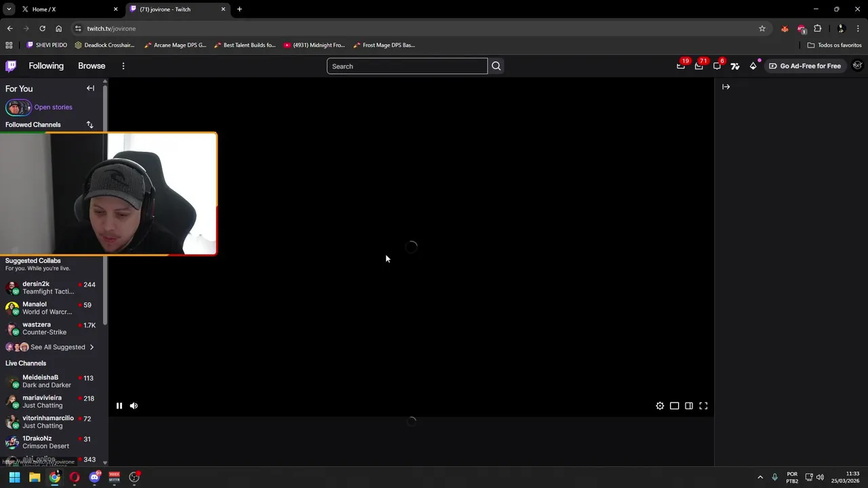Open Todos os favoritos bookmarks folder
This screenshot has width=868, height=488.
point(834,45)
